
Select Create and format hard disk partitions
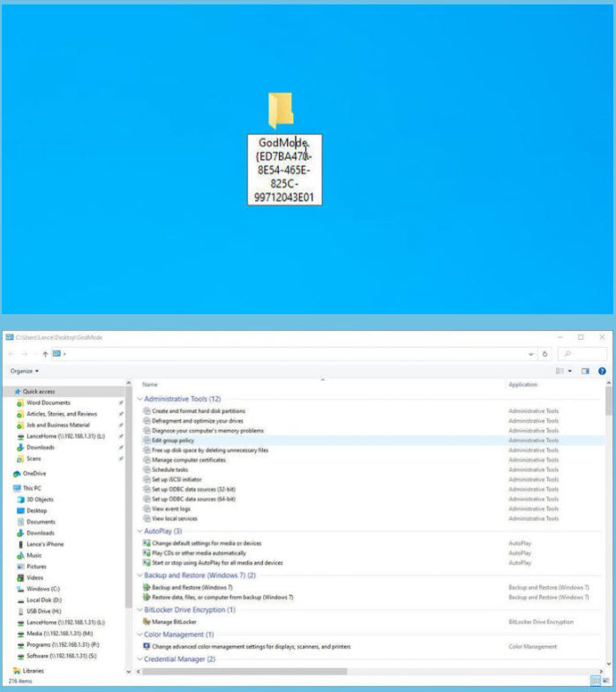(198, 411)
